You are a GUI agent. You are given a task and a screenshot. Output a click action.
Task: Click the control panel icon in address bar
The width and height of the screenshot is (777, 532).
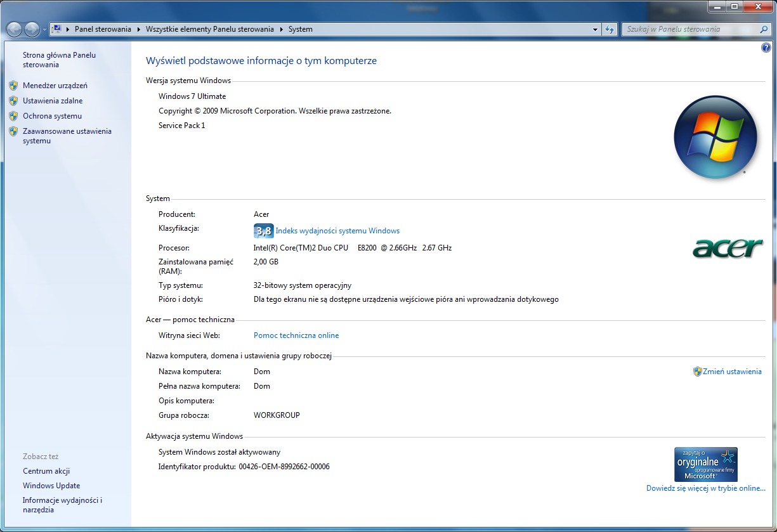56,29
